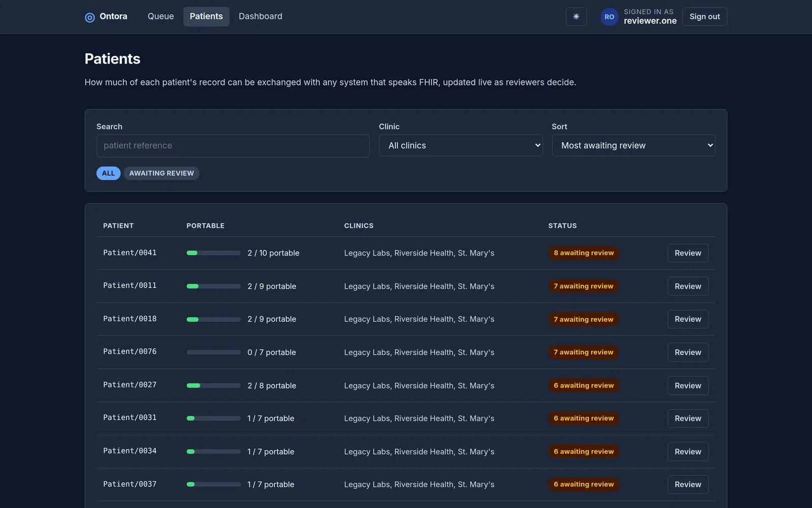Review Patient/0041
Viewport: 812px width, 508px height.
pyautogui.click(x=688, y=253)
